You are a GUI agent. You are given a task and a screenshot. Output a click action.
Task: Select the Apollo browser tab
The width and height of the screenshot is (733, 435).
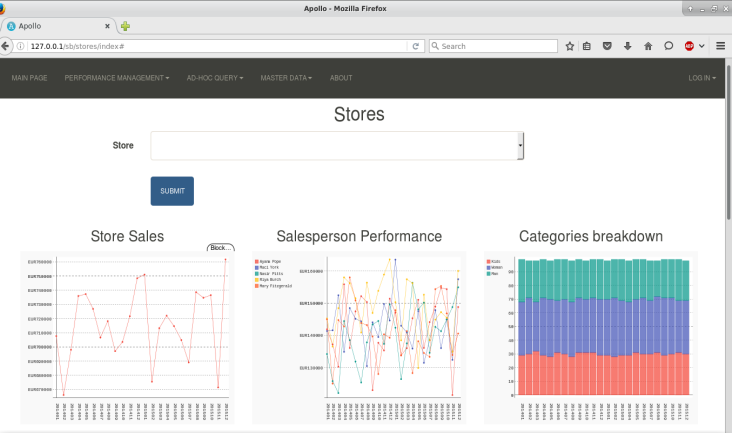tap(58, 26)
